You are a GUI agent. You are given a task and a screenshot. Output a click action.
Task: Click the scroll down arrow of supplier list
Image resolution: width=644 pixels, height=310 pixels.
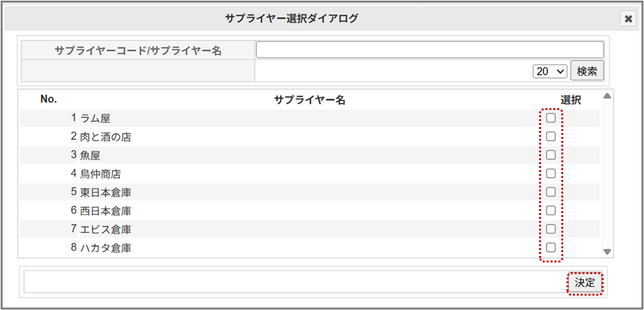[607, 251]
